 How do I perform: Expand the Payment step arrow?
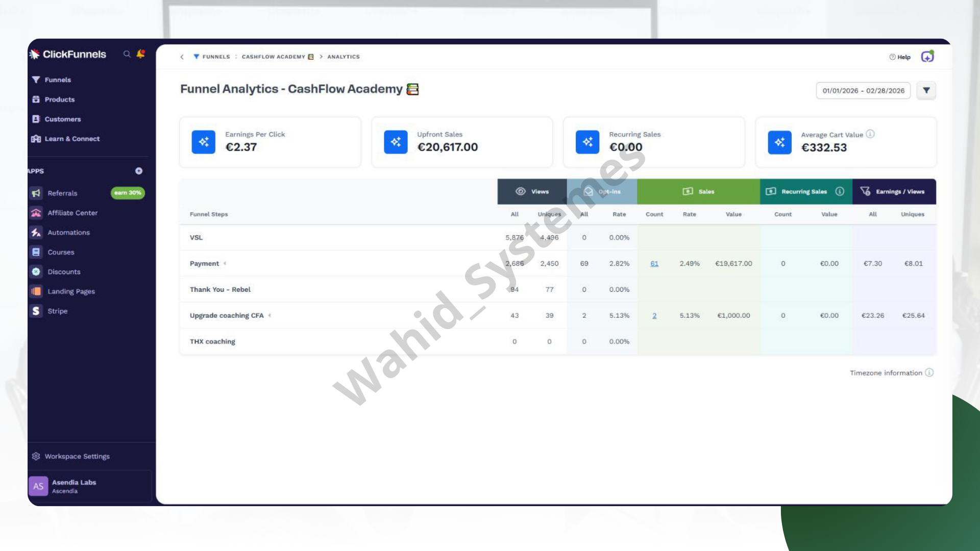(225, 264)
